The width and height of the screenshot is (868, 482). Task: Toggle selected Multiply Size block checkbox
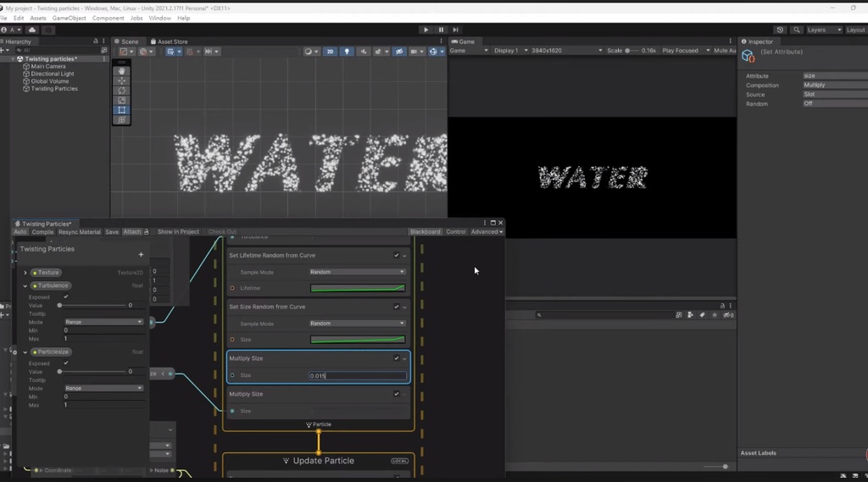397,358
